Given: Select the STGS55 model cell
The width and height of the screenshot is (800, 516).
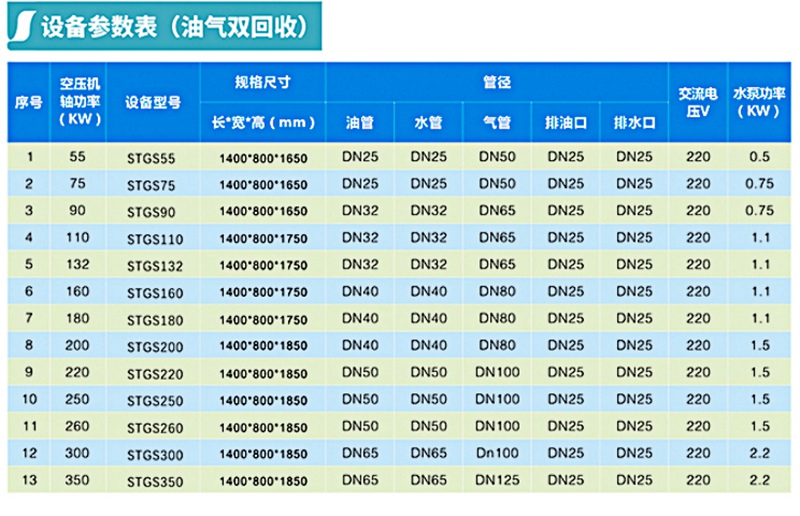Looking at the screenshot, I should [151, 159].
